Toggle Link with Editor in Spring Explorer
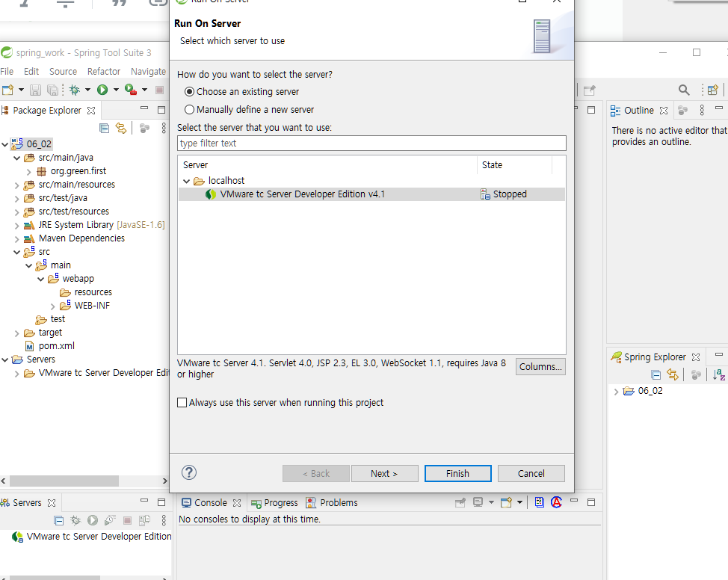Image resolution: width=728 pixels, height=580 pixels. 672,374
